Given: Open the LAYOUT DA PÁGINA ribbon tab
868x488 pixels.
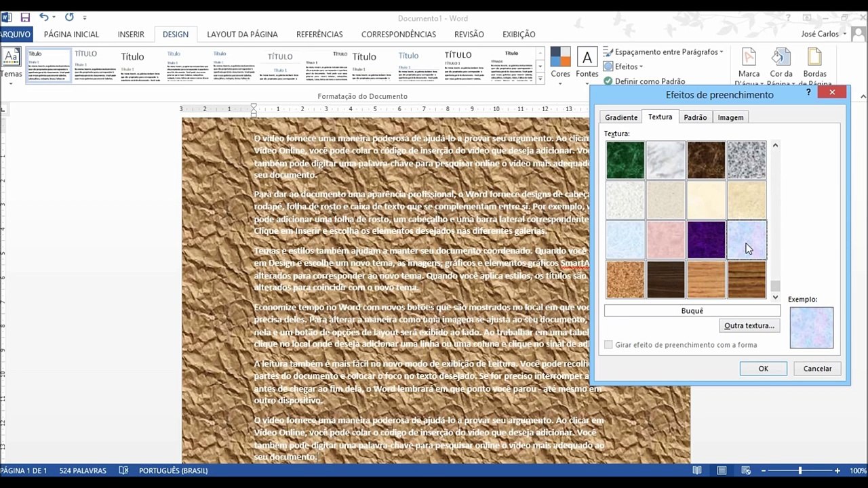Looking at the screenshot, I should (242, 34).
